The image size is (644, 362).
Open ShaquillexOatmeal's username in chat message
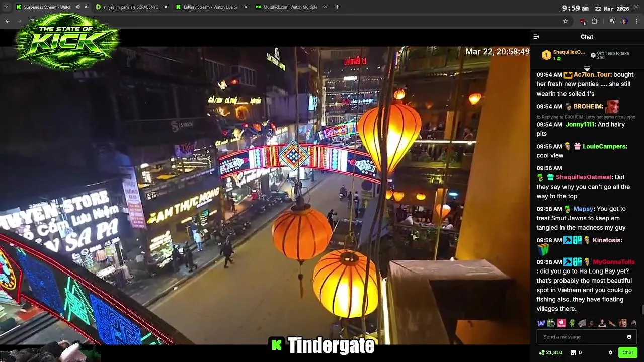coord(584,177)
